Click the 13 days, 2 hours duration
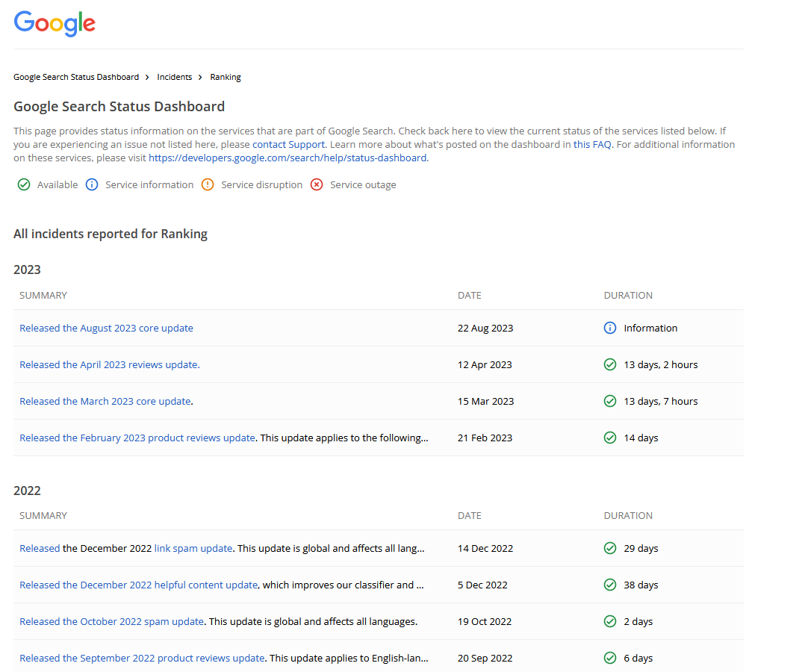Viewport: 805px width, 672px height. point(661,364)
